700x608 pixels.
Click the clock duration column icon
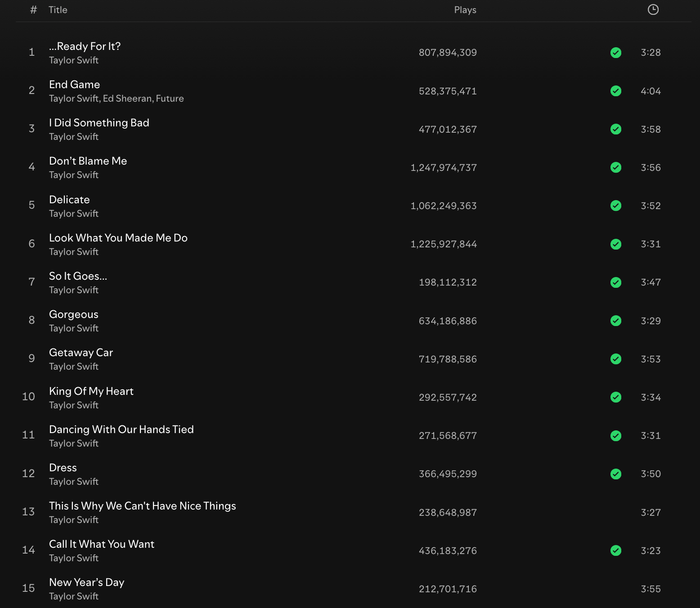[653, 9]
